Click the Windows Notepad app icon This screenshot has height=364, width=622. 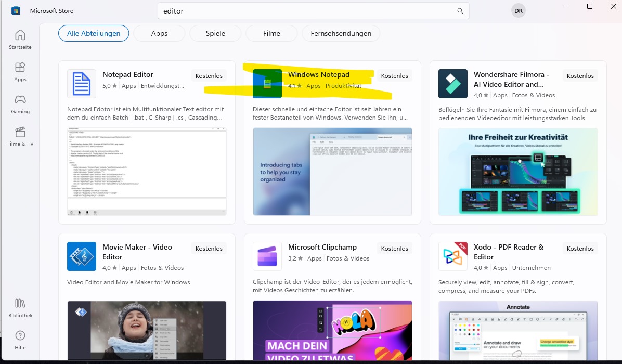tap(267, 84)
